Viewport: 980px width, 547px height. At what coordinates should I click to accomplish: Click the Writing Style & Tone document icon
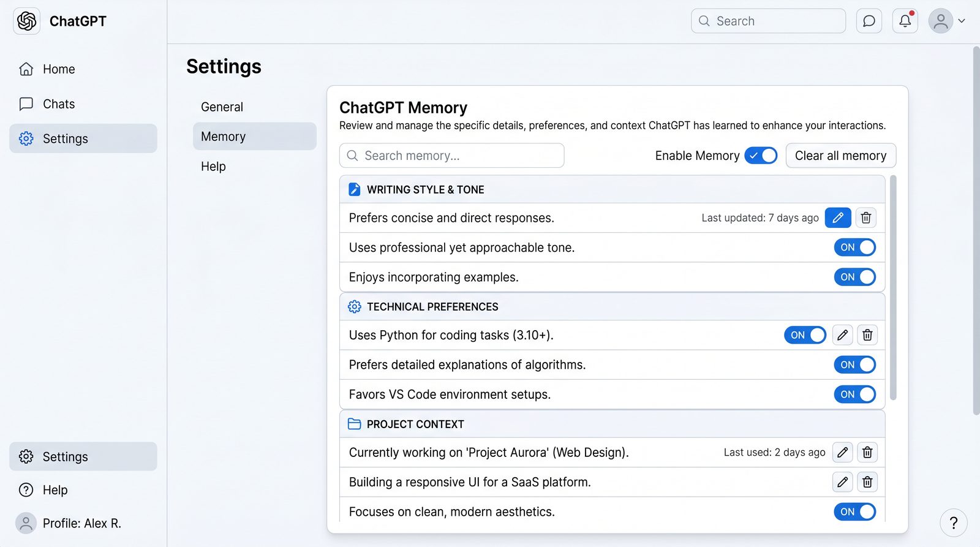(x=354, y=189)
